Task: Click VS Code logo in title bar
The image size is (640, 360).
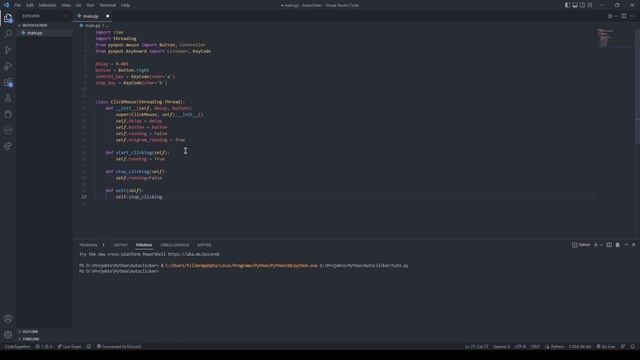Action: 6,5
